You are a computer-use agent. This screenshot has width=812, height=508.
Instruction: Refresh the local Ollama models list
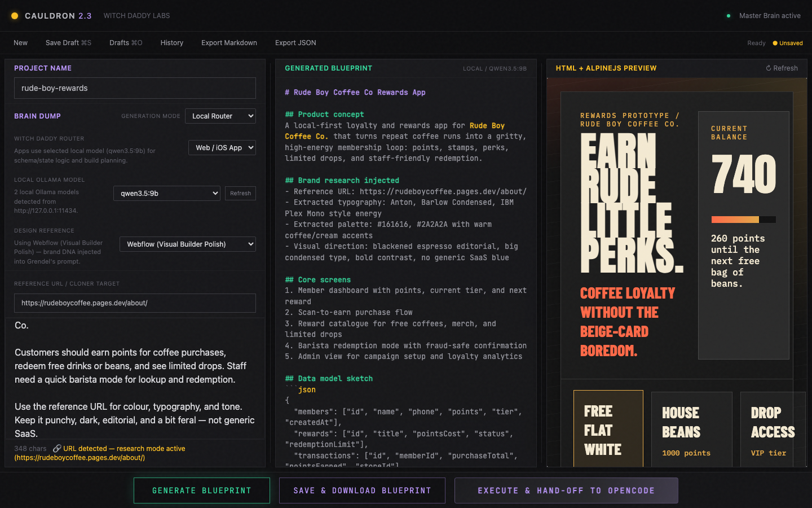pyautogui.click(x=240, y=193)
